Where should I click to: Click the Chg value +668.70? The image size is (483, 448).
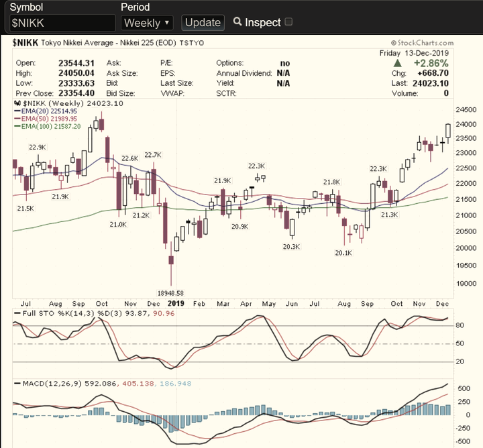[433, 73]
